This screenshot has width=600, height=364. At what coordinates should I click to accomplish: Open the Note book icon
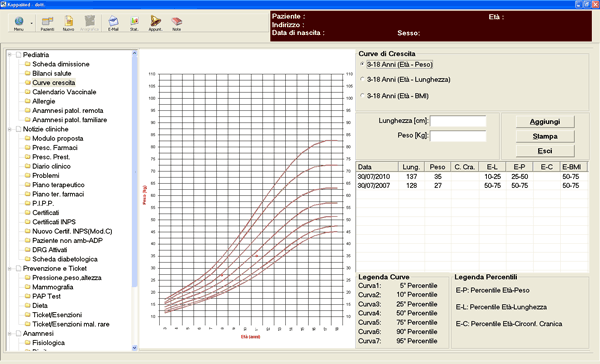click(x=176, y=22)
